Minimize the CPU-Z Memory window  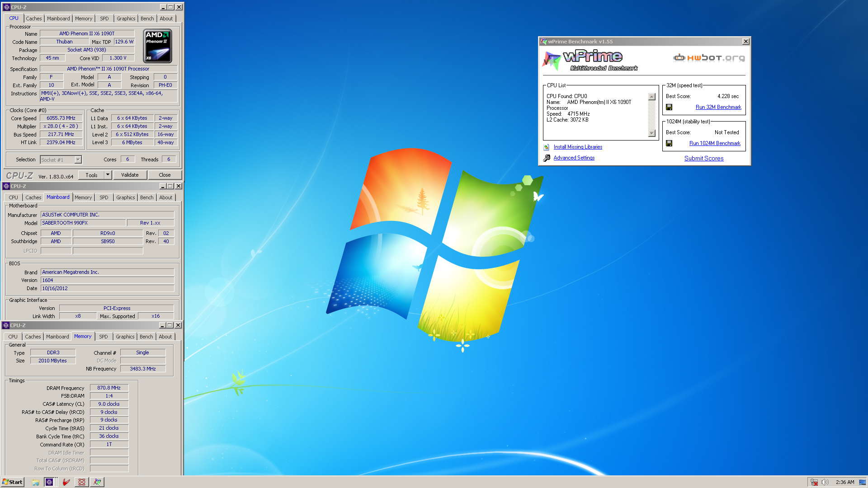(163, 325)
